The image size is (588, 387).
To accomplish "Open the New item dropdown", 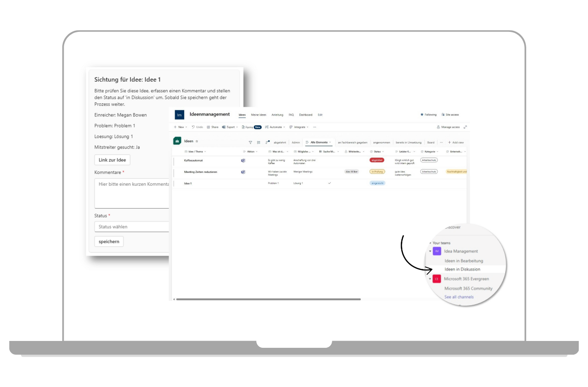I will tap(180, 127).
